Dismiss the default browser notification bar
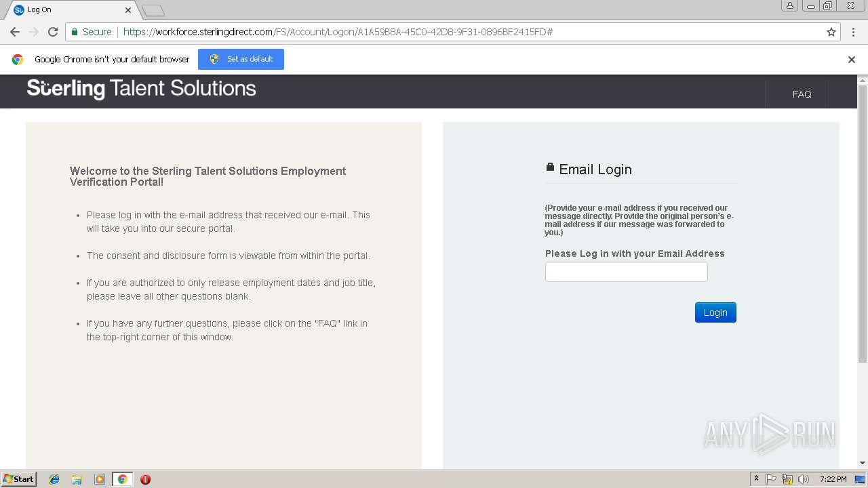The width and height of the screenshot is (868, 488). point(852,60)
